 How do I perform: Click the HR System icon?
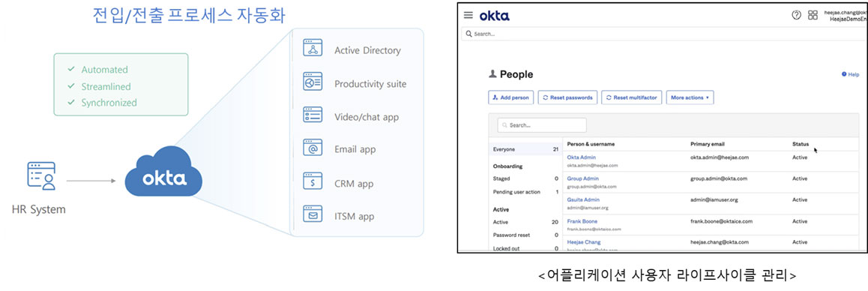(x=41, y=176)
